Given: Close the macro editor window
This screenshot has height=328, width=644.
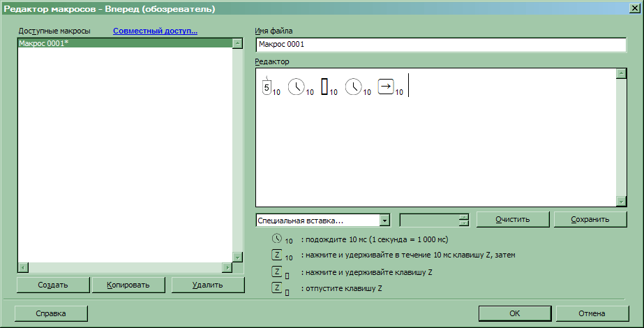Looking at the screenshot, I should (x=634, y=8).
